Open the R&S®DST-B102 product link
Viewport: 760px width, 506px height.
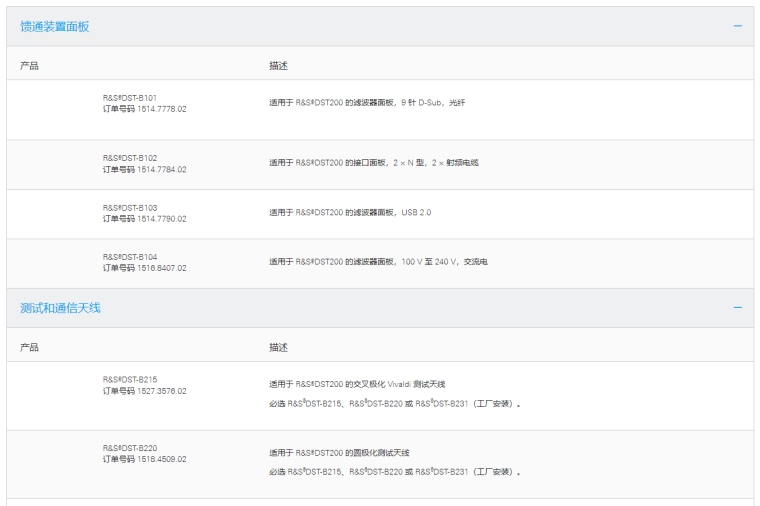point(130,158)
